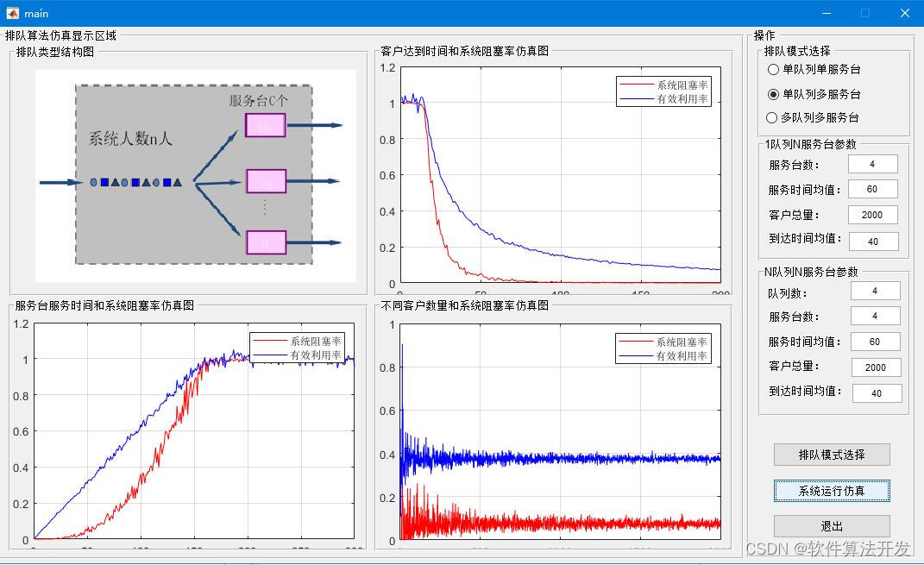This screenshot has width=924, height=565.
Task: Edit 服务台数 field in N队列N服务台参数
Action: click(x=876, y=316)
